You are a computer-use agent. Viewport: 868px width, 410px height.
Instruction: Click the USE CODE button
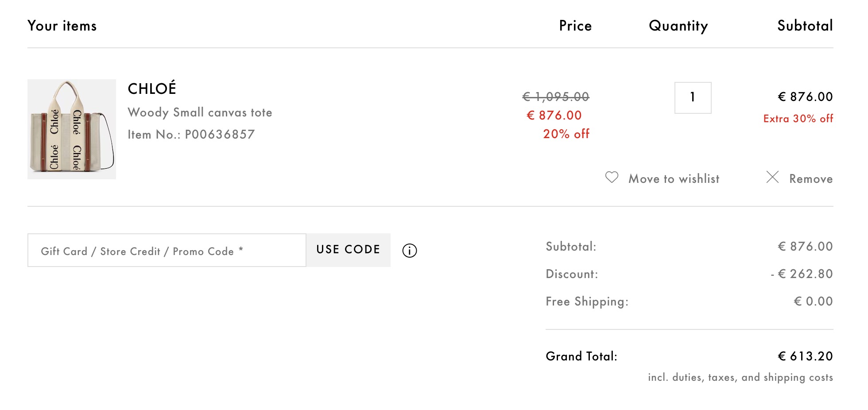(x=348, y=250)
